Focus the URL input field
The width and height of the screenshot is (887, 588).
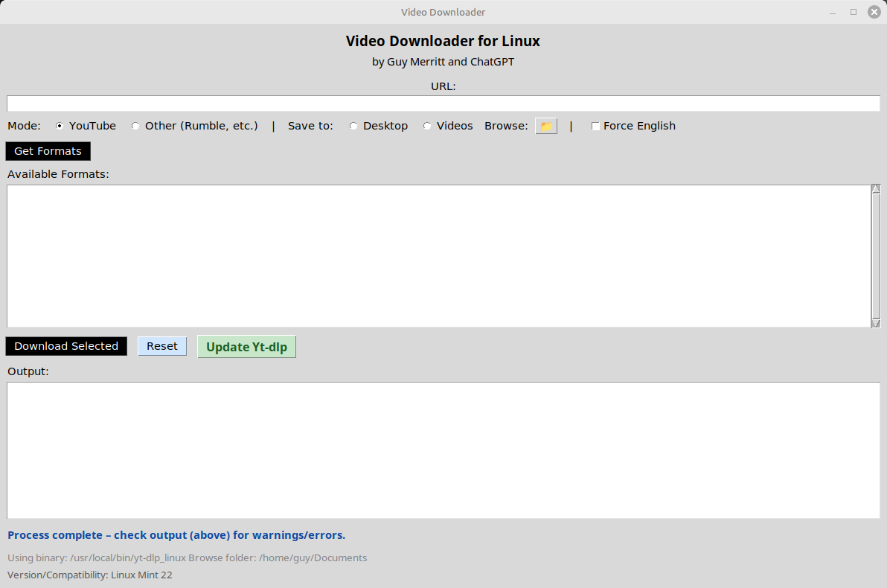point(443,103)
